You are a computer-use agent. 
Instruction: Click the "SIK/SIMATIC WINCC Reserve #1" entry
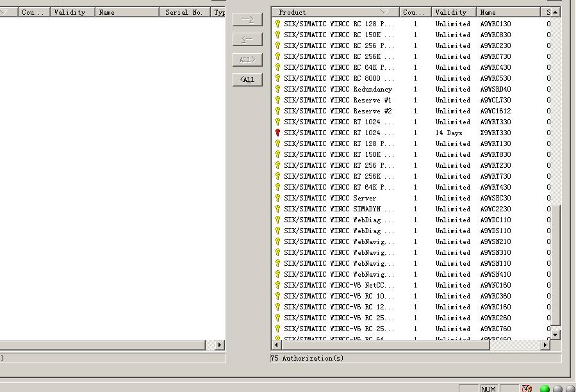(338, 100)
